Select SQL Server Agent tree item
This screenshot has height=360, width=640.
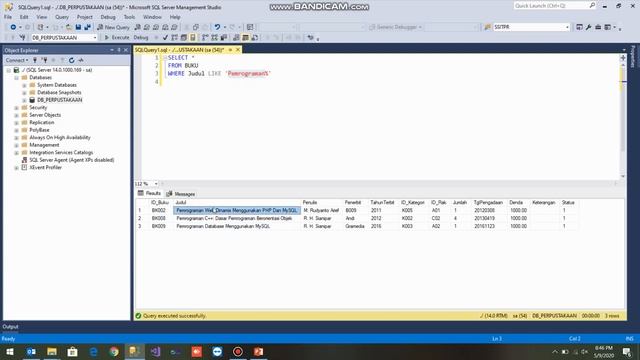(x=71, y=160)
